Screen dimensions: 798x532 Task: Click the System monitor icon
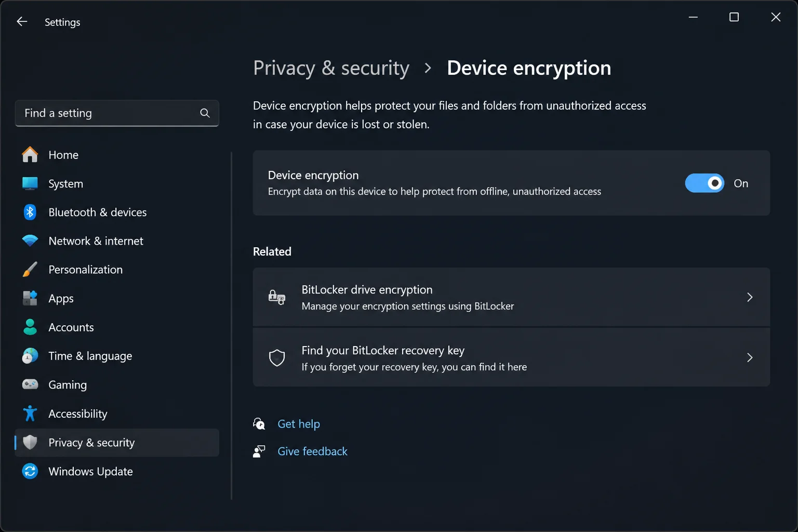30,183
